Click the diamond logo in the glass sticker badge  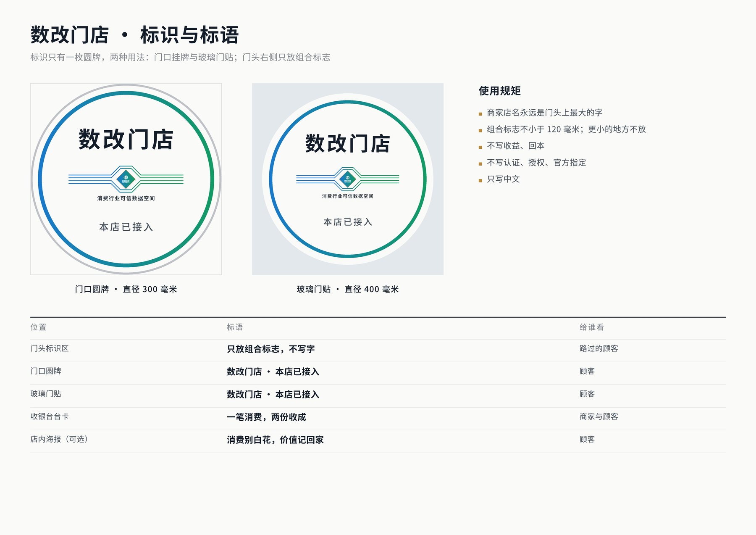coord(348,179)
